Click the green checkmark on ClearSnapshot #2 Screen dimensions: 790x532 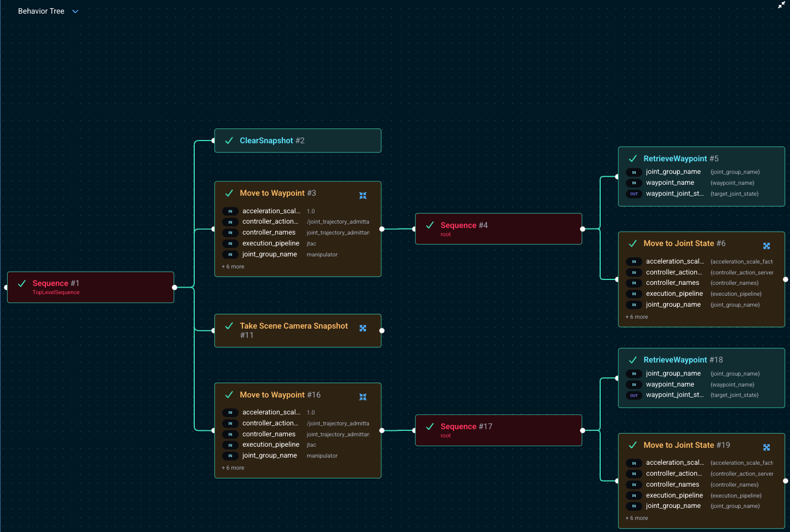coord(228,141)
